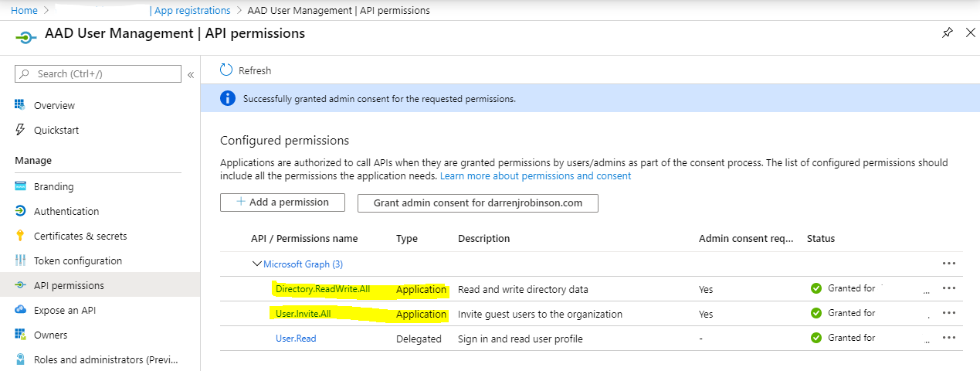Open Overview in the sidebar
Screen dimensions: 980x371
(54, 105)
